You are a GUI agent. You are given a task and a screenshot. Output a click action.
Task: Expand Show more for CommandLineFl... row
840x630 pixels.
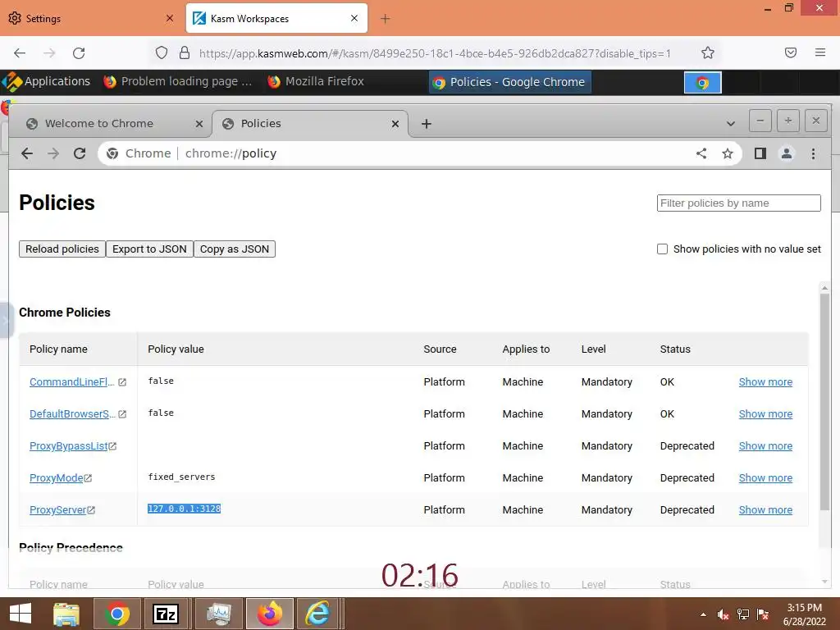coord(765,382)
